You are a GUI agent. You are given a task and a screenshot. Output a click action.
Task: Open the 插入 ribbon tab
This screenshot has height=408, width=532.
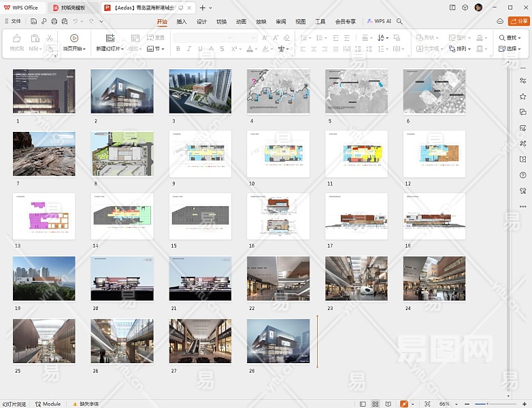[182, 21]
